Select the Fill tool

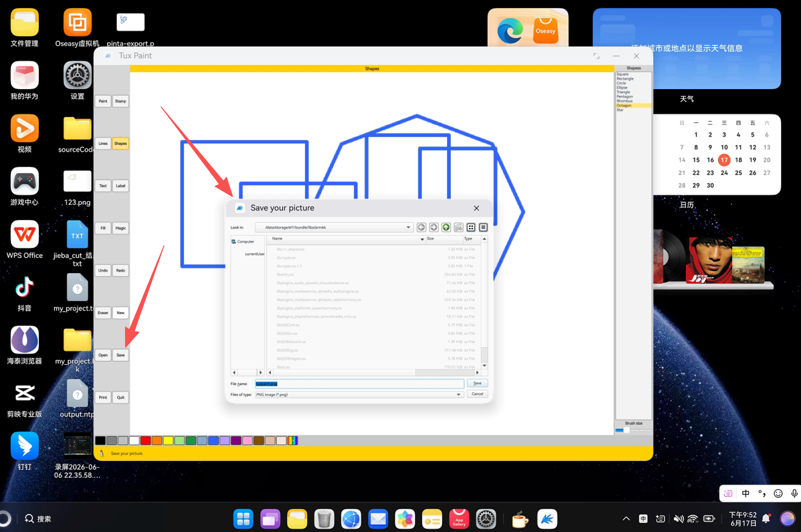[103, 228]
